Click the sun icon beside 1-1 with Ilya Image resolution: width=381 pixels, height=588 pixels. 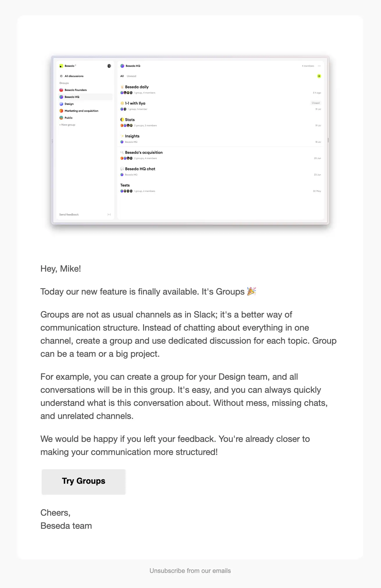click(122, 103)
